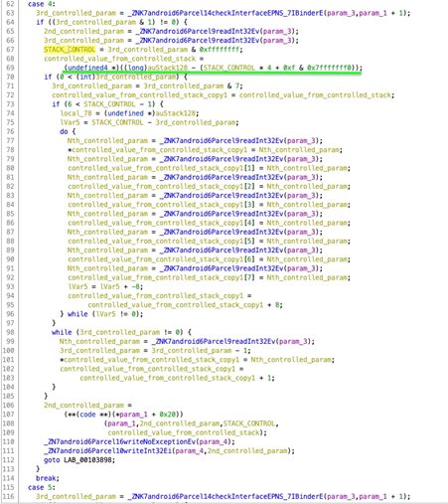Click the local_78 variable
The width and height of the screenshot is (448, 504).
click(75, 113)
